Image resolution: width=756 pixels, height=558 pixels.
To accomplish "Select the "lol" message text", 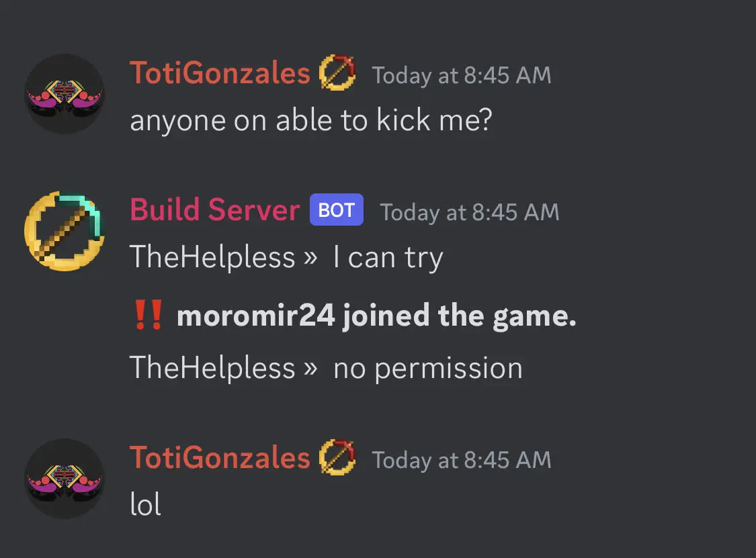I will (145, 505).
